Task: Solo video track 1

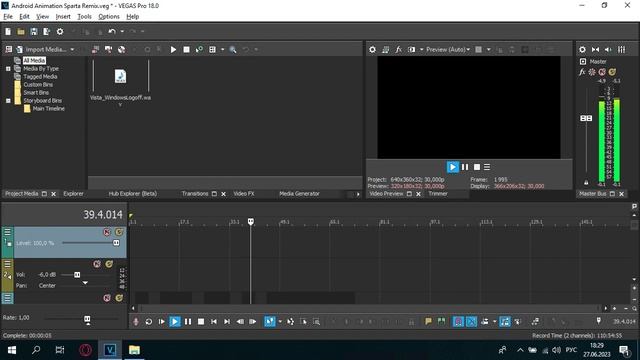Action: [119, 232]
